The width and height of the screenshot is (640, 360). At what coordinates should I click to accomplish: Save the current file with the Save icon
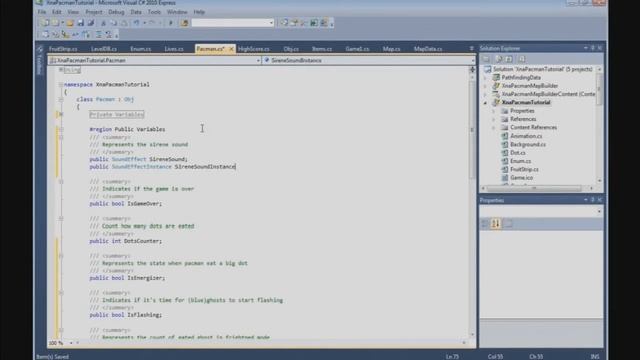(80, 23)
